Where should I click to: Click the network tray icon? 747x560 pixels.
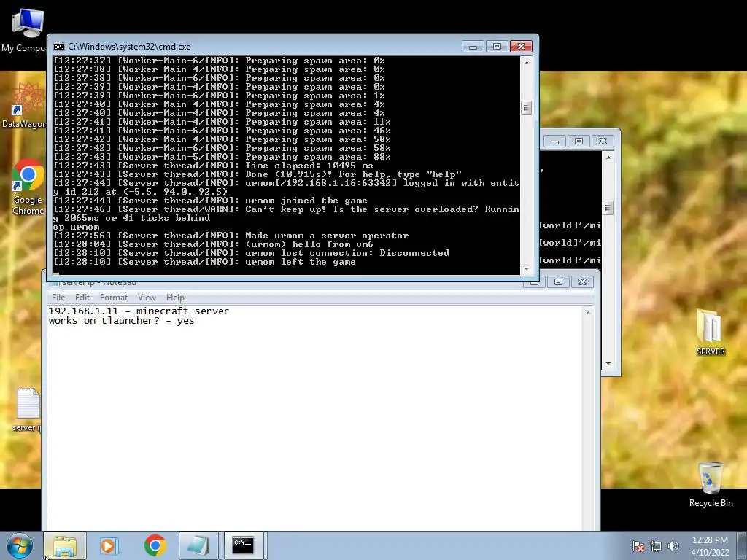pos(656,546)
